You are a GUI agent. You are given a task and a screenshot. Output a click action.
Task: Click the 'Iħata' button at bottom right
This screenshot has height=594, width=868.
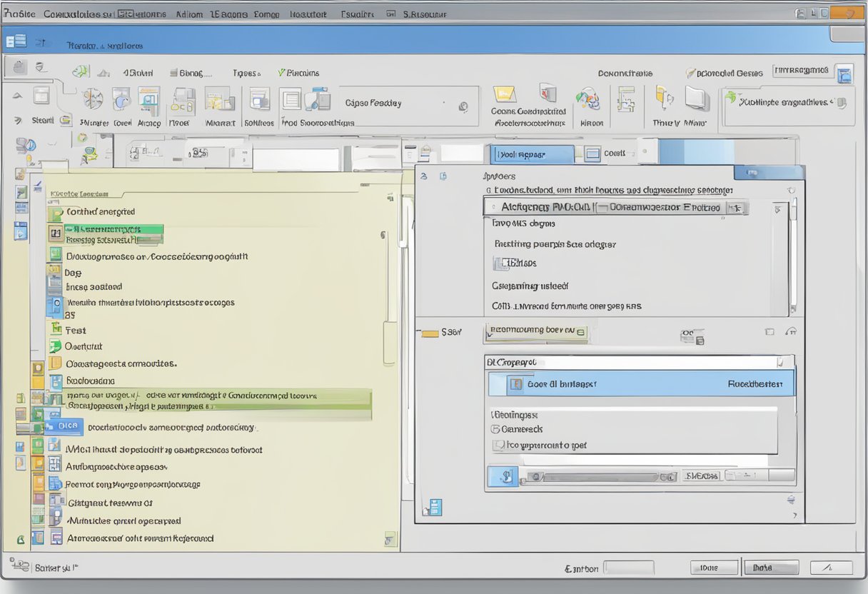[771, 568]
